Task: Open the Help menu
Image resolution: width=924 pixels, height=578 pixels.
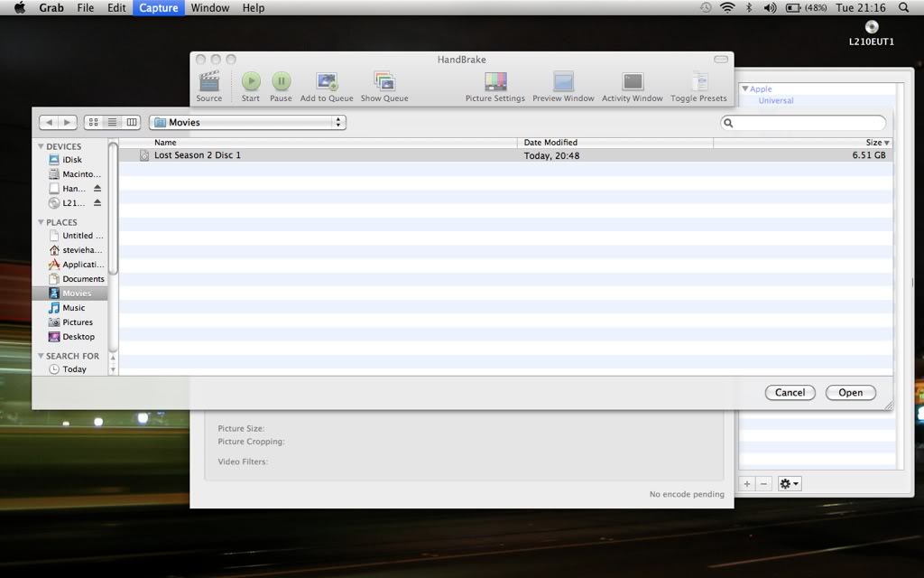Action: 254,7
